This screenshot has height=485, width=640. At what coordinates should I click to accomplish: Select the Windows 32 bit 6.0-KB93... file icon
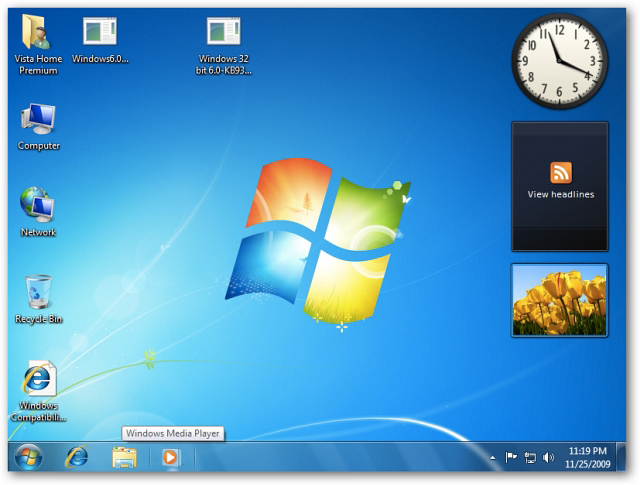(224, 31)
